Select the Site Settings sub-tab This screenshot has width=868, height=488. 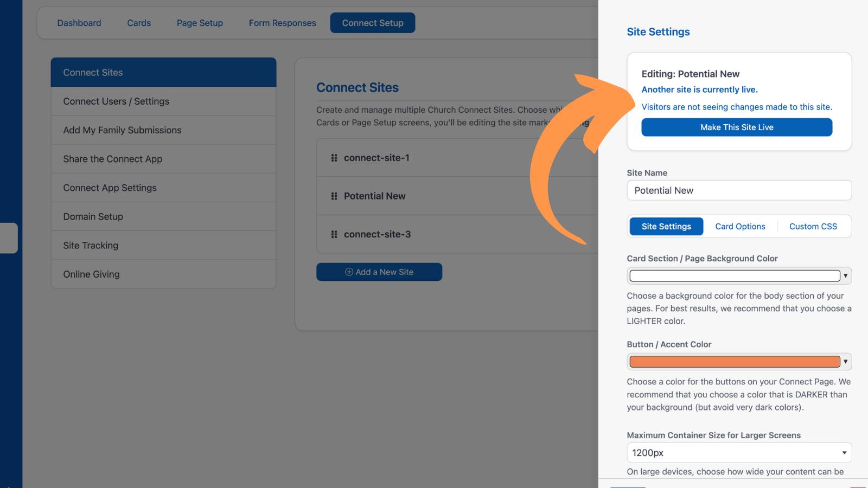point(666,227)
